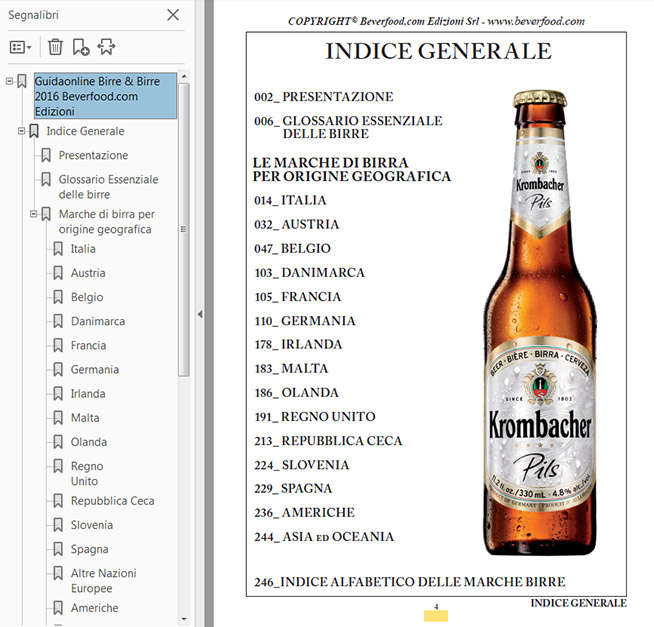This screenshot has height=627, width=654.
Task: Go to the Francia bookmark
Action: 88,346
